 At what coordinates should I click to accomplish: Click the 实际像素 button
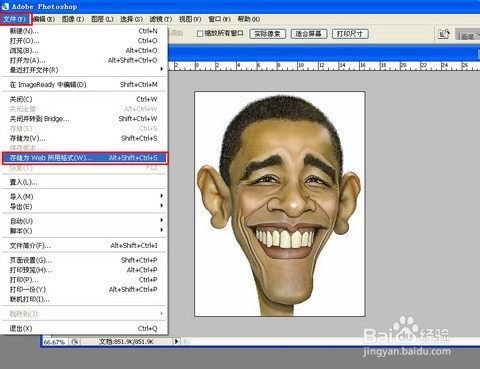(x=267, y=34)
